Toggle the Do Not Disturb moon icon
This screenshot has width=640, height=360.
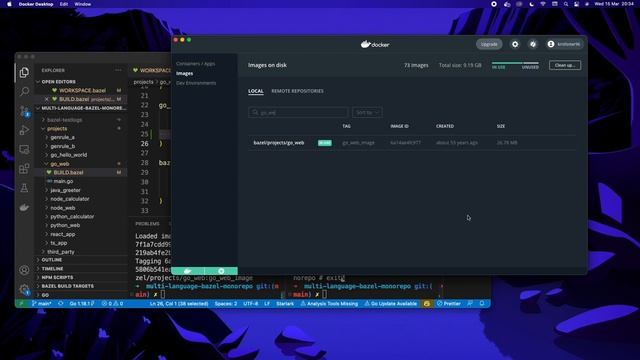click(x=531, y=4)
